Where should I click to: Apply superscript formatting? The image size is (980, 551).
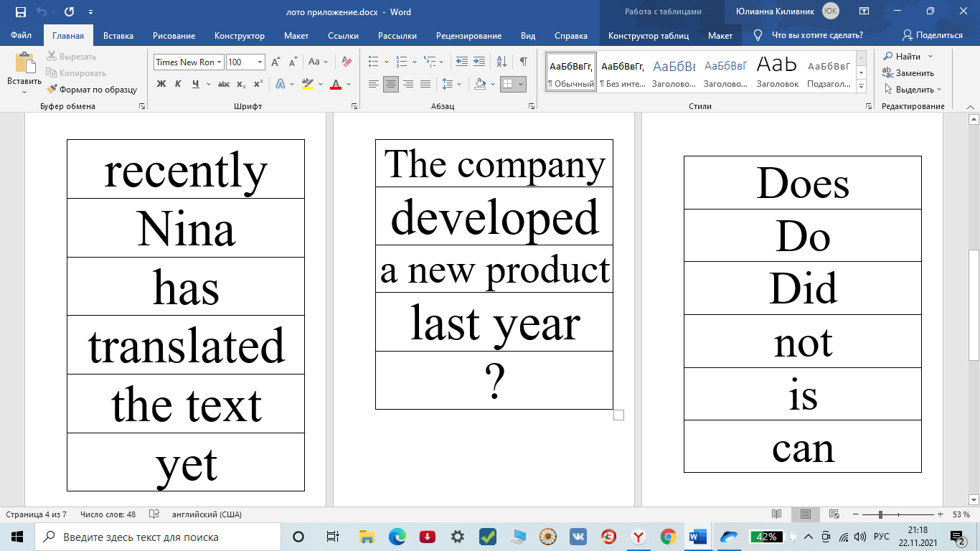pyautogui.click(x=258, y=84)
